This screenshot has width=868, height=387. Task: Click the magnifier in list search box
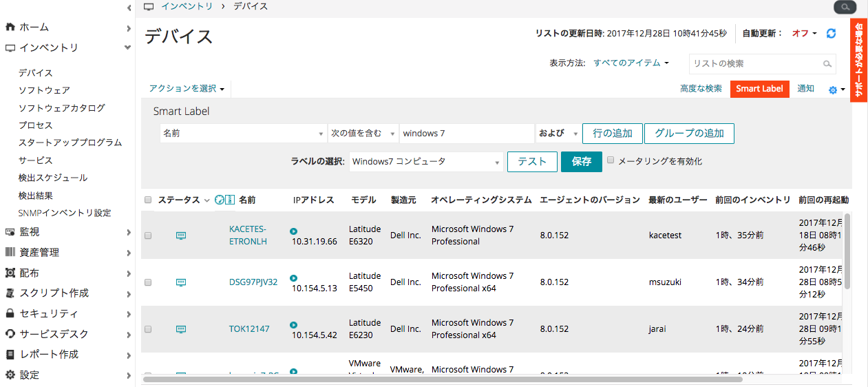tap(827, 64)
